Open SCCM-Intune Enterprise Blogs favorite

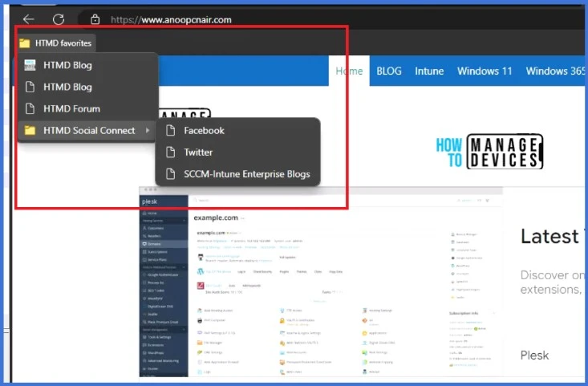click(237, 174)
